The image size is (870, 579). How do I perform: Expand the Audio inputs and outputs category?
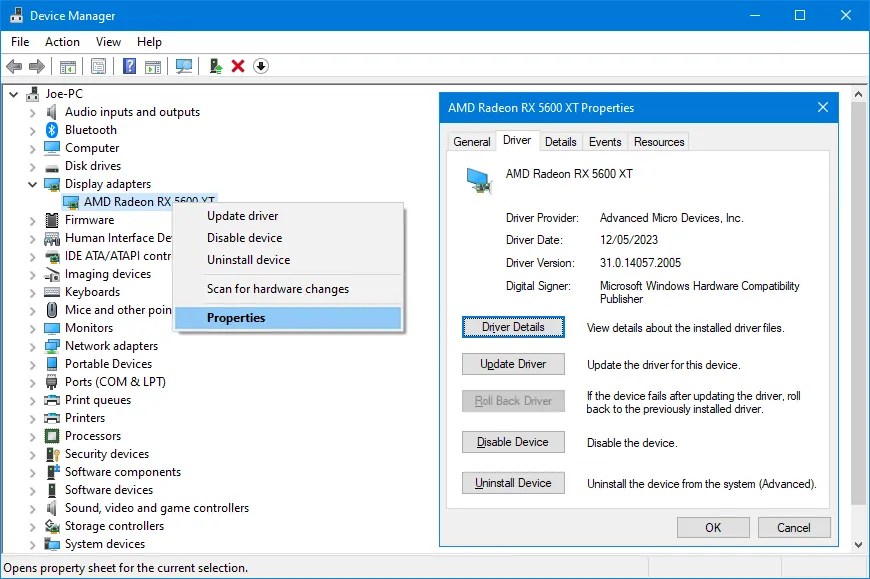(32, 113)
